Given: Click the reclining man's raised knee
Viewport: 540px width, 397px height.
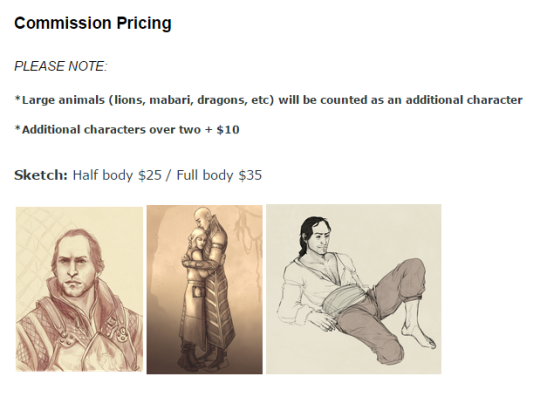Looking at the screenshot, I should click(413, 268).
